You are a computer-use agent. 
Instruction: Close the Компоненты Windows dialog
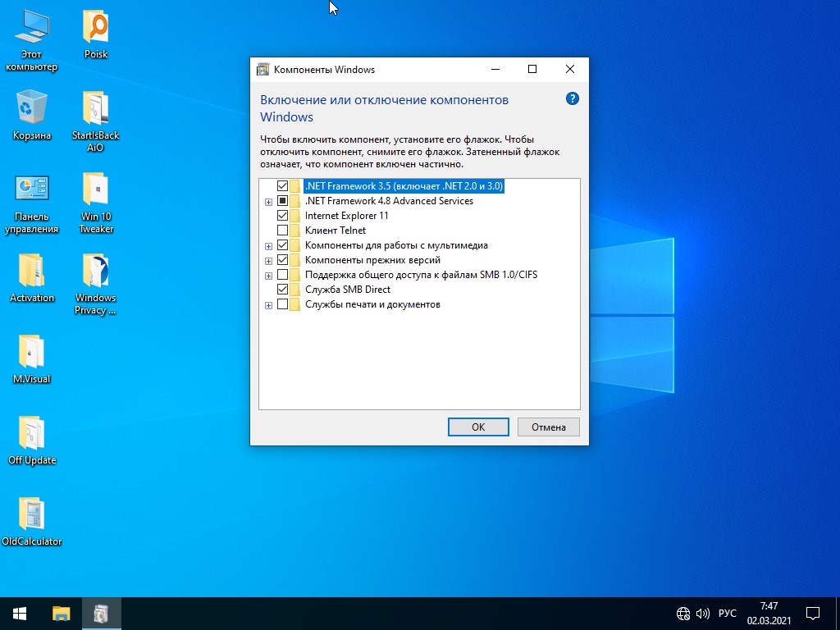pos(570,69)
